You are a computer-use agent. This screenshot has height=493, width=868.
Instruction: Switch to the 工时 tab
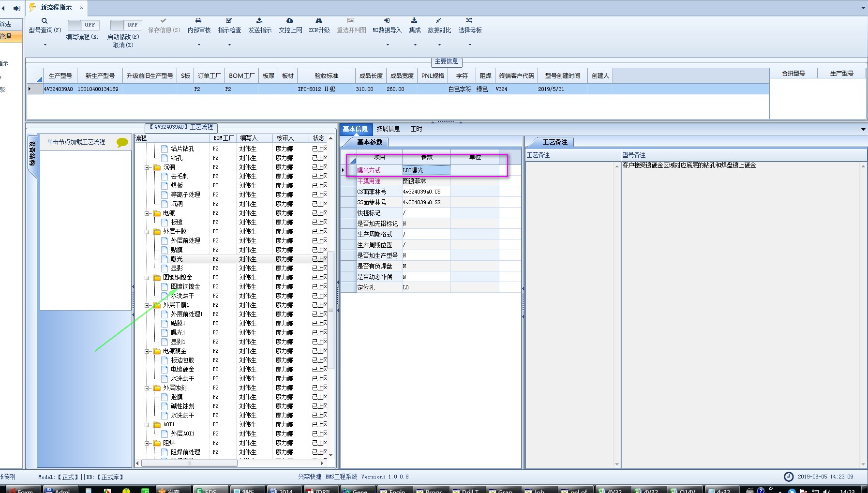click(x=416, y=129)
